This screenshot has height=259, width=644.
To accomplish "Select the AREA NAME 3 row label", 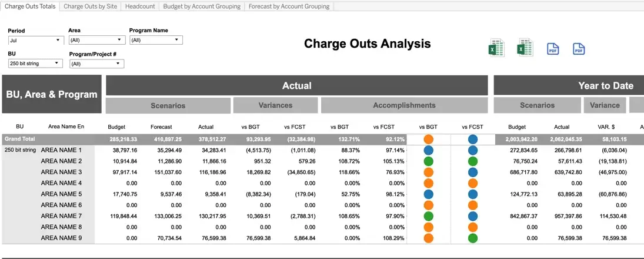I will tap(62, 172).
